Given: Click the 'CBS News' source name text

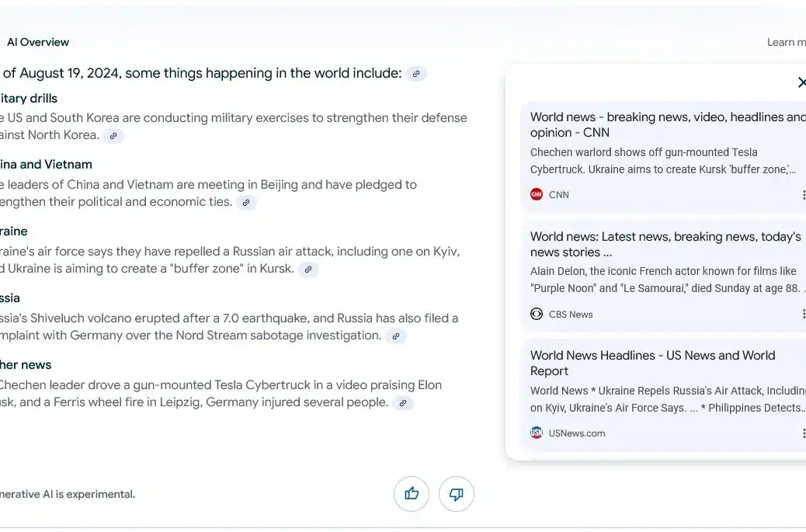Looking at the screenshot, I should coord(571,314).
